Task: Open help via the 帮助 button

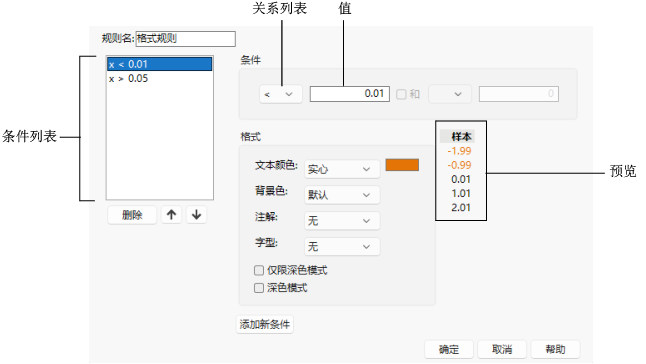Action: point(555,350)
